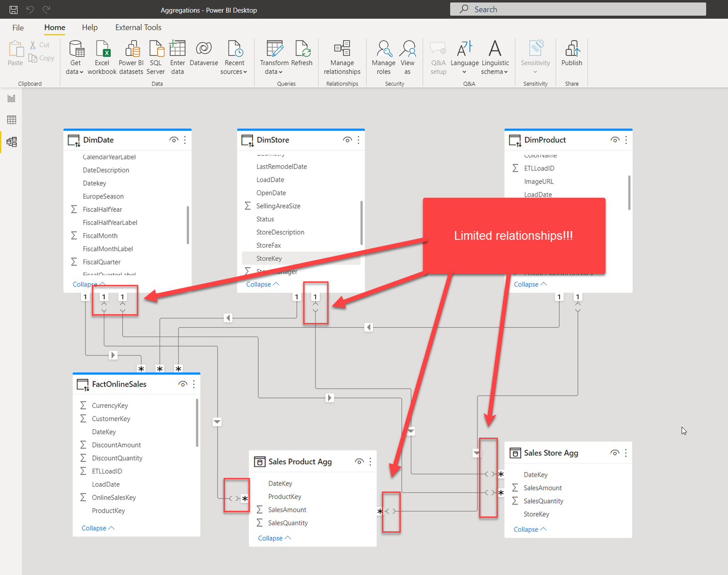Open the DimProduct more options menu

click(626, 140)
